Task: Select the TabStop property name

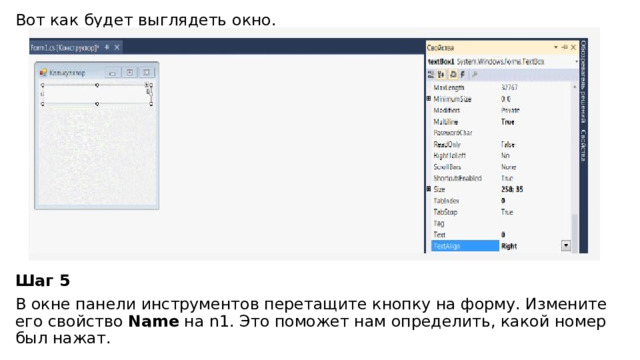Action: coord(445,212)
